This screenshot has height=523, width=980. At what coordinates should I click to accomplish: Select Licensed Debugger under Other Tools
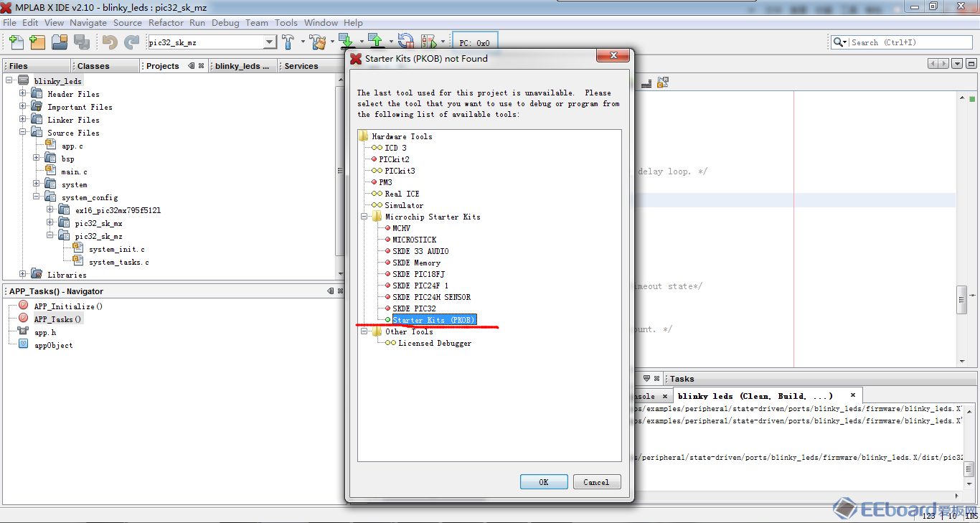pyautogui.click(x=435, y=343)
